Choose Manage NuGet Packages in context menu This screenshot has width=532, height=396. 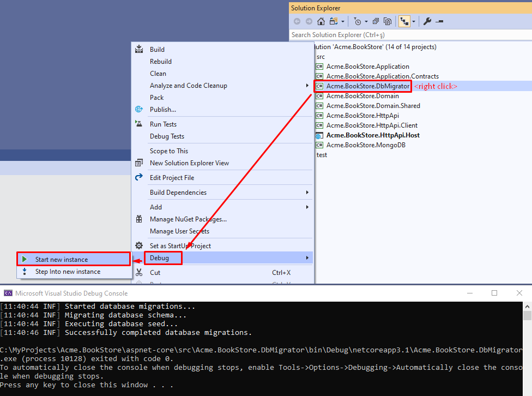(x=188, y=219)
